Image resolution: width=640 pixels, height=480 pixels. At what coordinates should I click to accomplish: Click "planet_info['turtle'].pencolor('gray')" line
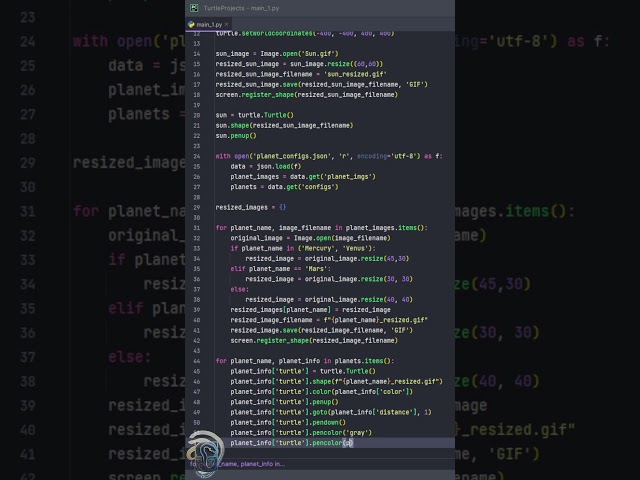(301, 433)
